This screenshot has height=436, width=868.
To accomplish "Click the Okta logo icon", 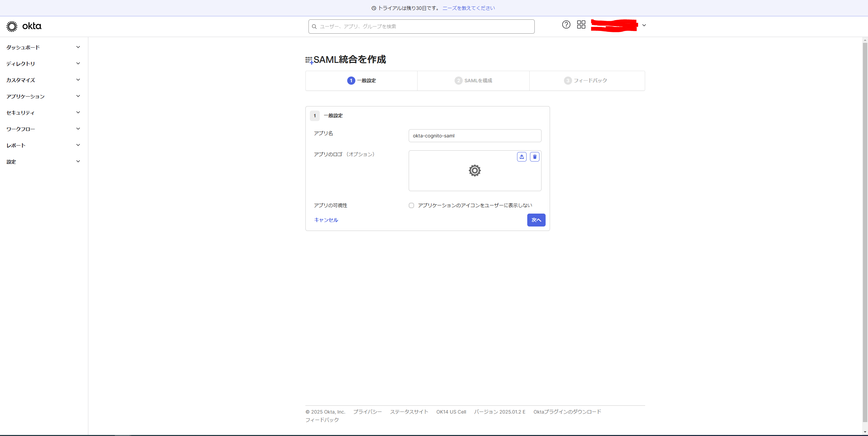I will coord(12,26).
